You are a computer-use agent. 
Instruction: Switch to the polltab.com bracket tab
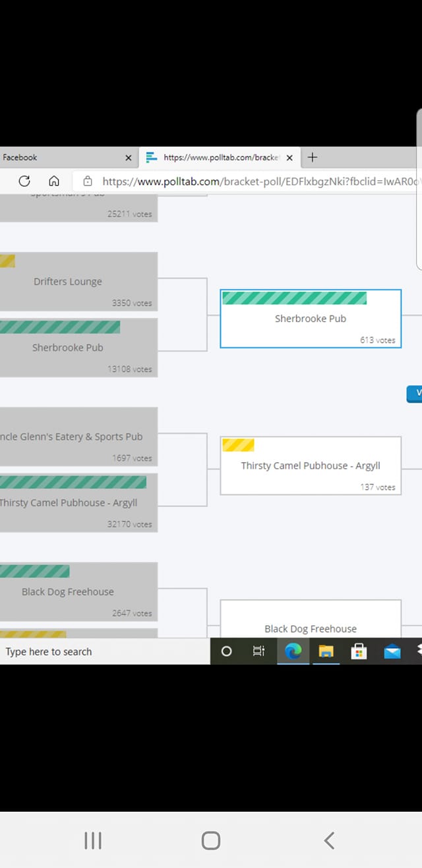click(221, 157)
